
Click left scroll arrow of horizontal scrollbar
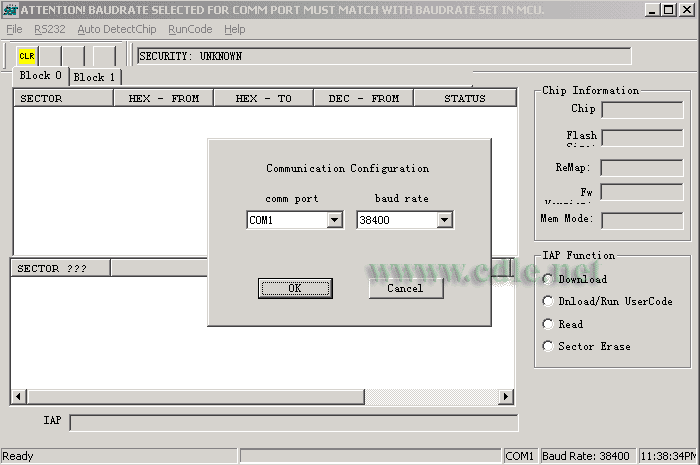pos(19,397)
